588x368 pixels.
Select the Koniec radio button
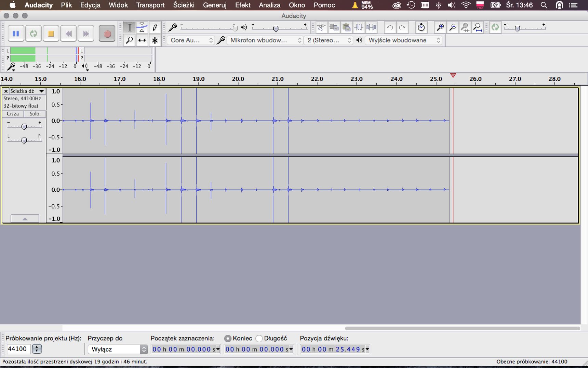[x=228, y=339]
